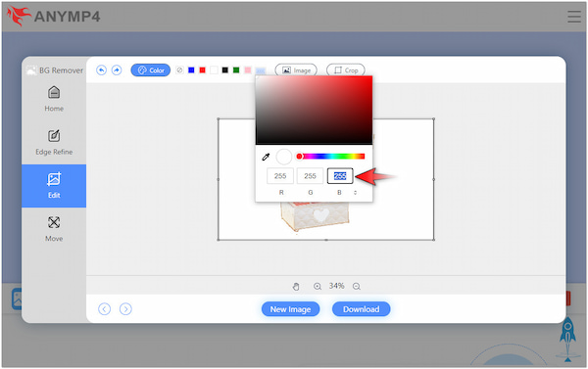The width and height of the screenshot is (588, 369).
Task: Click the current color preview circle
Action: [x=284, y=157]
